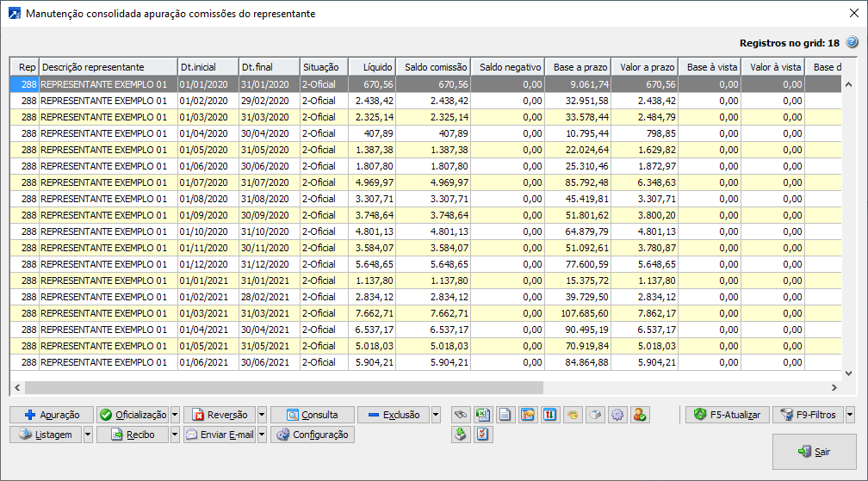This screenshot has width=868, height=481.
Task: Click the Saldo comissão column header
Action: click(x=436, y=67)
